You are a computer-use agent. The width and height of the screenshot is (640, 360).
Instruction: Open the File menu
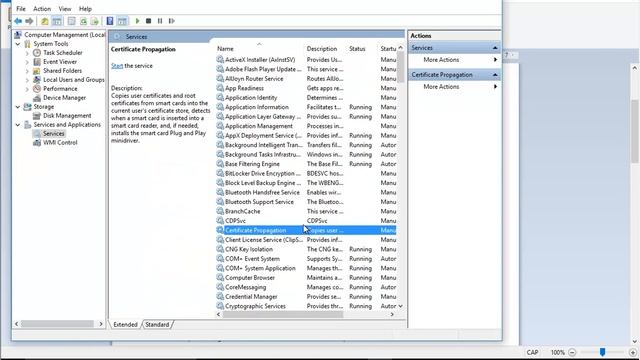21,9
